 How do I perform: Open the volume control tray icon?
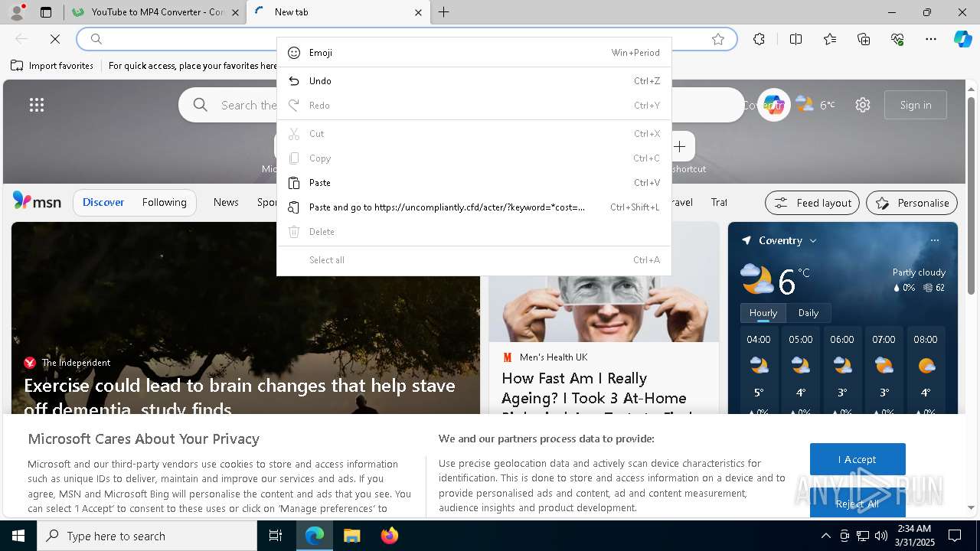click(x=881, y=536)
